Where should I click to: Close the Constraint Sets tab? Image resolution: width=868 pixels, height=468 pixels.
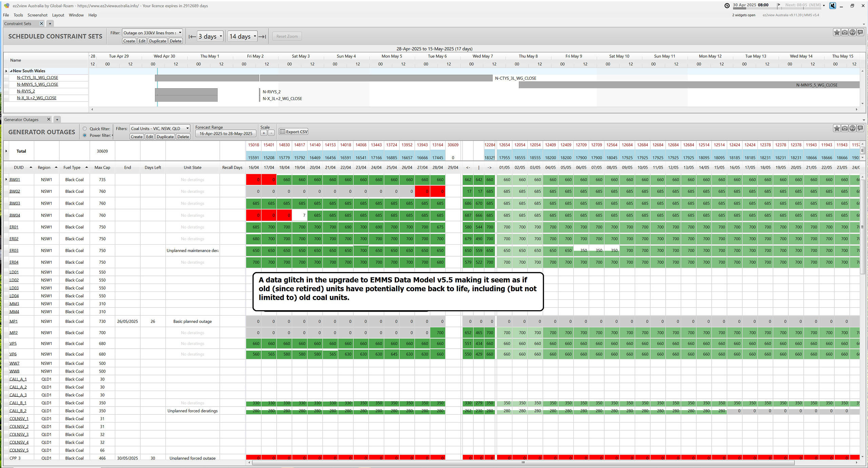tap(41, 23)
